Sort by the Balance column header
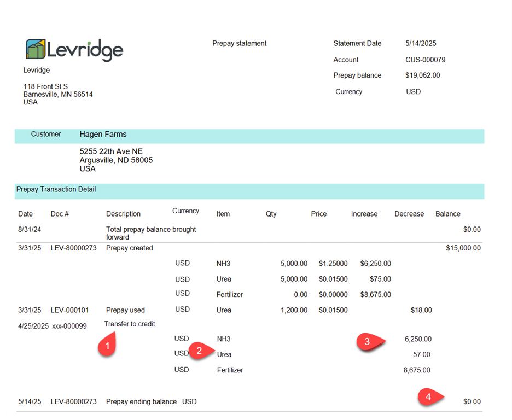Image resolution: width=512 pixels, height=420 pixels. 447,214
